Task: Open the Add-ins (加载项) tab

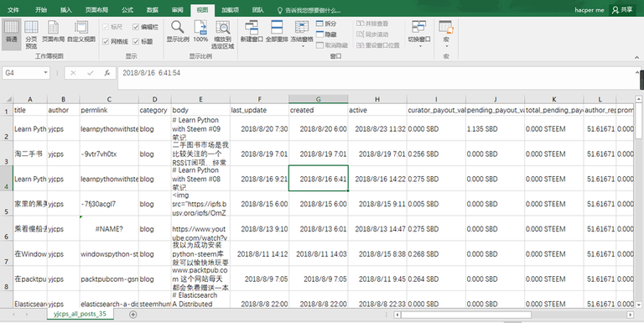Action: pos(230,10)
